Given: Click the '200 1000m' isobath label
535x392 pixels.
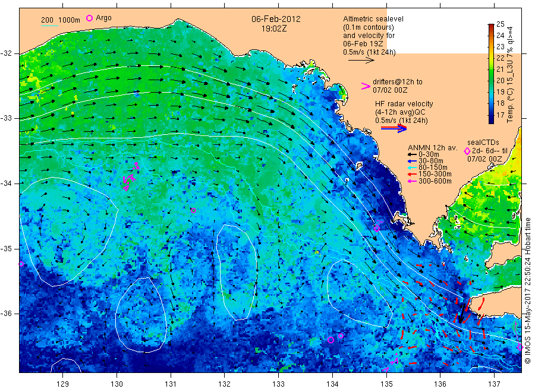Looking at the screenshot, I should pos(61,20).
